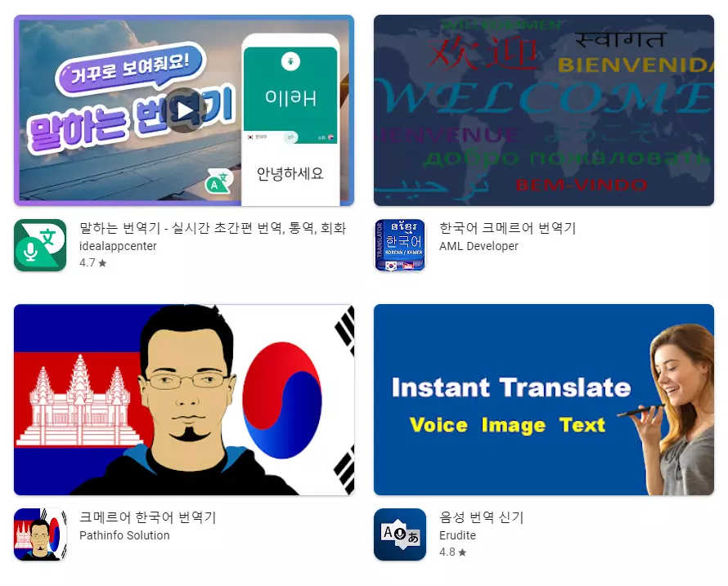The height and width of the screenshot is (586, 728).
Task: Click the 4.7 star rating
Action: click(93, 262)
